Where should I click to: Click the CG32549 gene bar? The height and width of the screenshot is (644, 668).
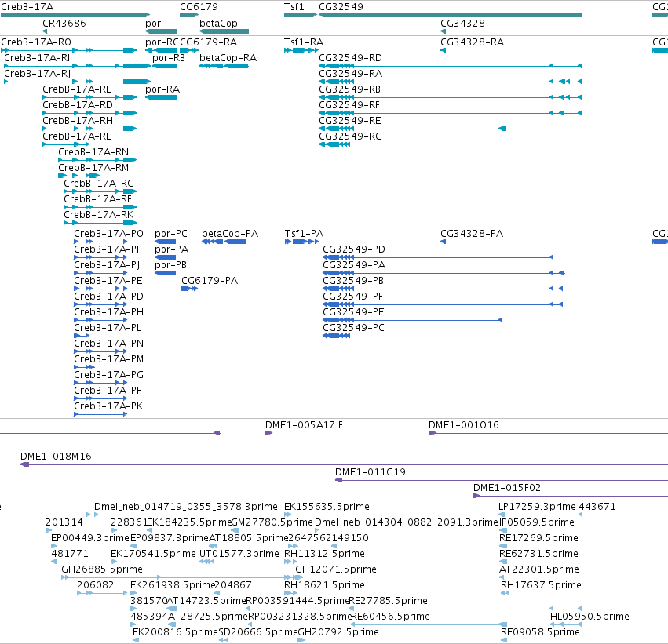click(x=450, y=15)
